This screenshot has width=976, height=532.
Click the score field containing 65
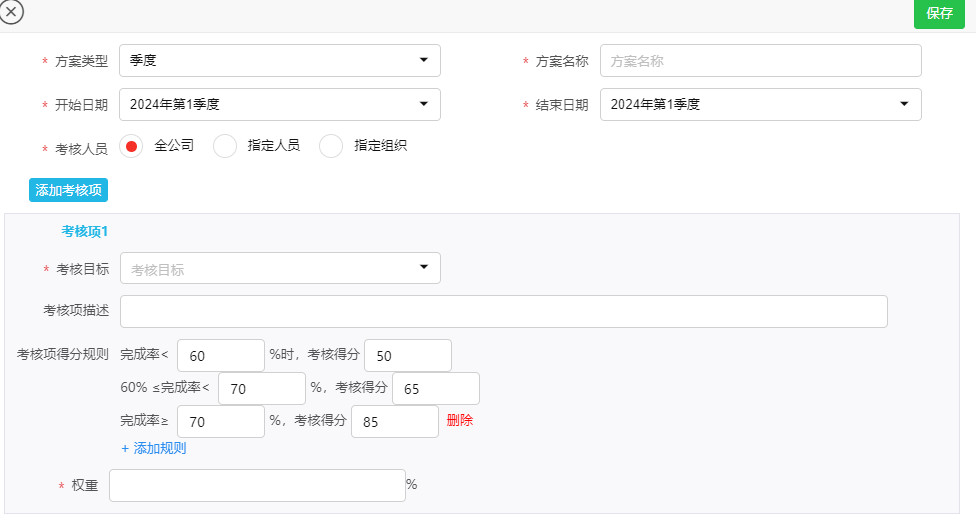[435, 389]
